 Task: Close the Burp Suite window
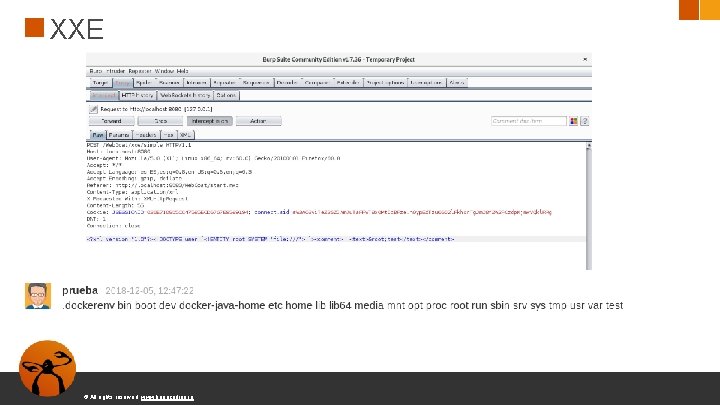tap(585, 59)
